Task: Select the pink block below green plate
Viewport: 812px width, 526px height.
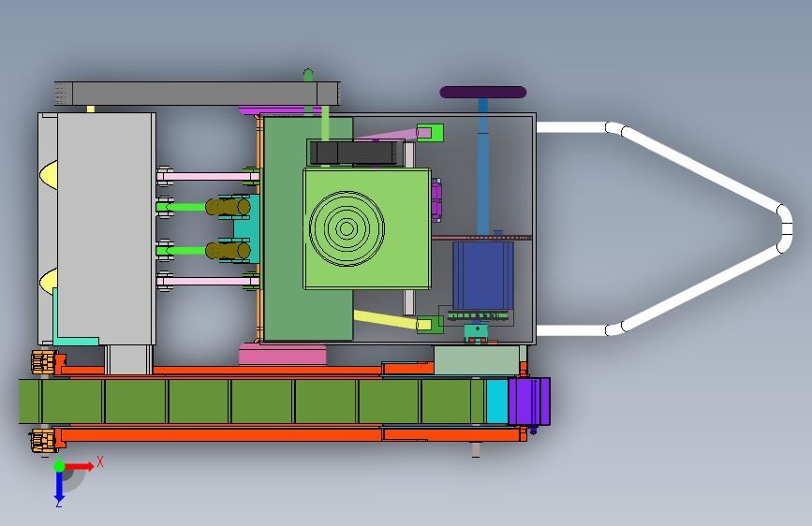Action: point(282,355)
